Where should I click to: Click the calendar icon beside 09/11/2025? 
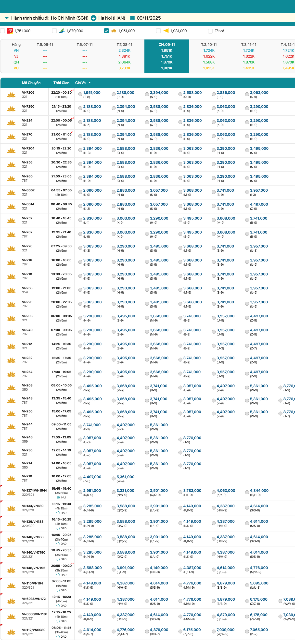(132, 18)
